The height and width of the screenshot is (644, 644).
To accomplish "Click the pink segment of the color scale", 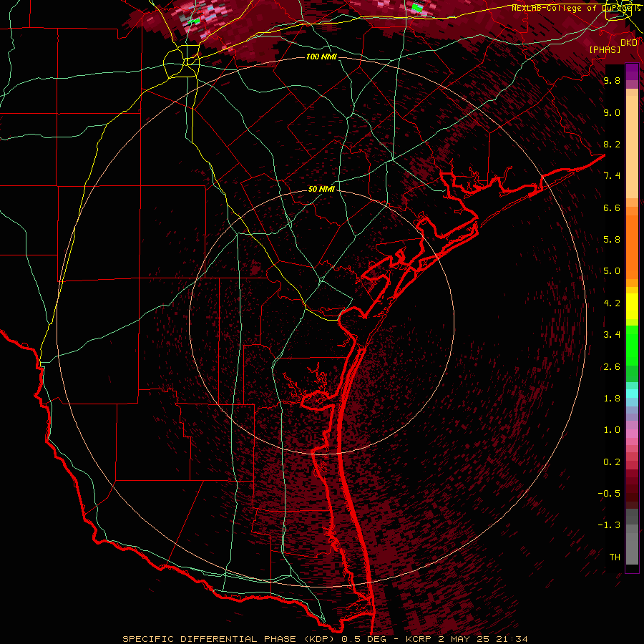I will click(x=632, y=434).
